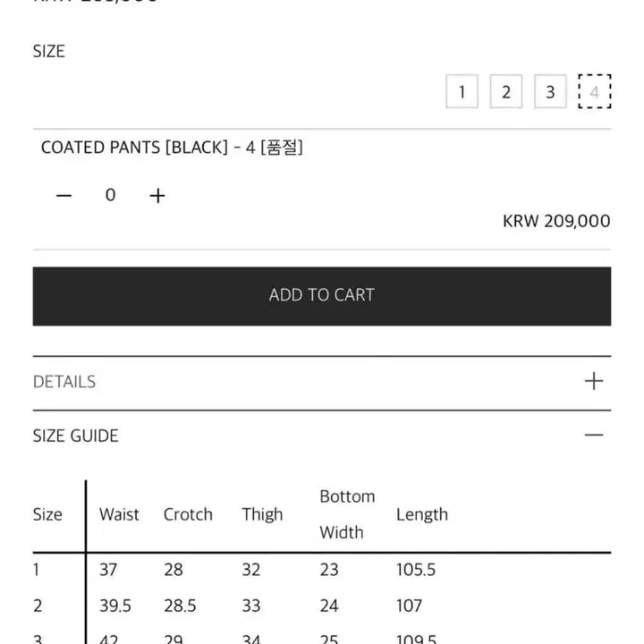Image resolution: width=644 pixels, height=644 pixels.
Task: Click the size 2 row in the table
Action: click(322, 606)
